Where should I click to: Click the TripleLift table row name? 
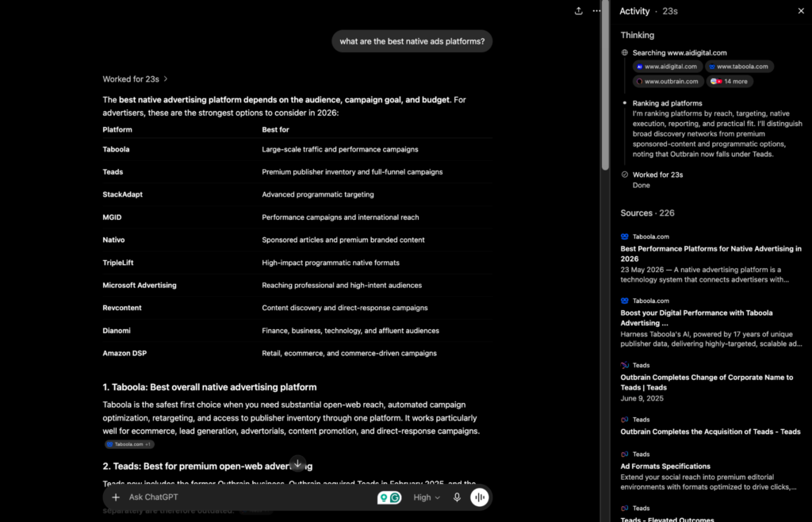point(118,263)
